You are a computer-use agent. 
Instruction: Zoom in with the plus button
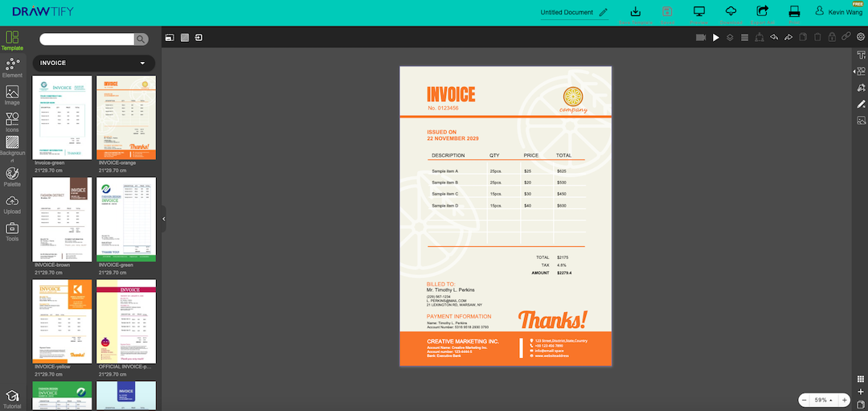click(844, 400)
